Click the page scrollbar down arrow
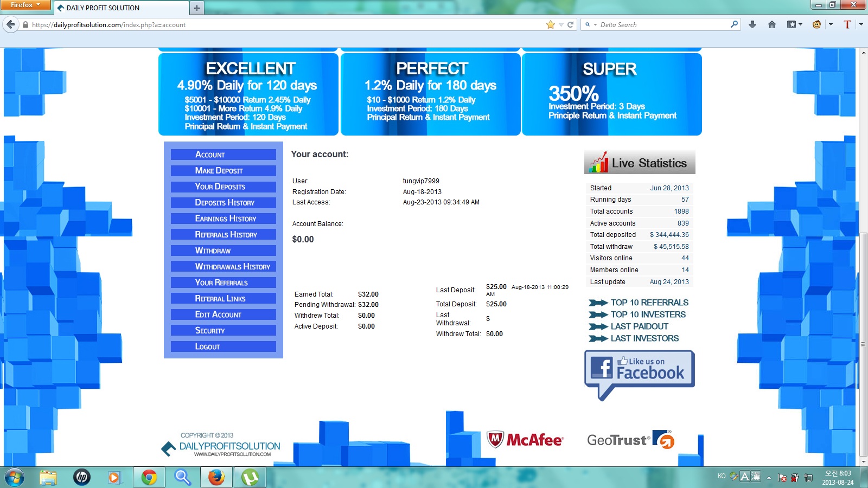 tap(864, 461)
